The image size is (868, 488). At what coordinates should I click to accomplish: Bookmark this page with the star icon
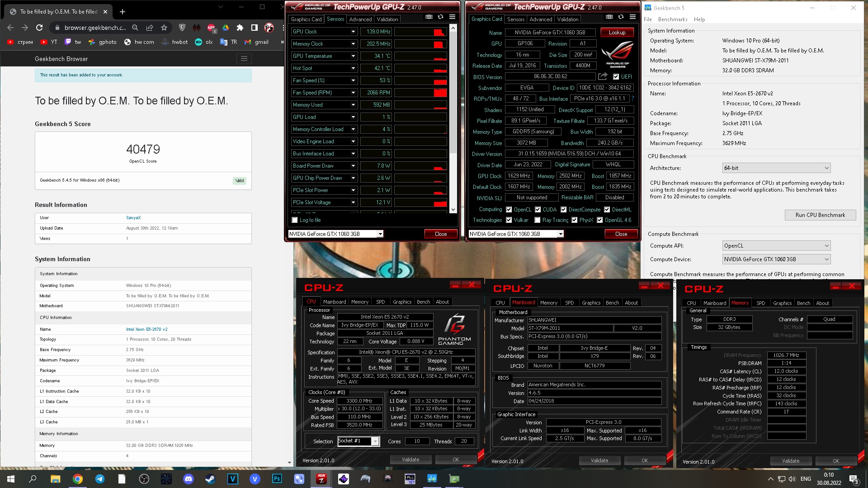point(164,28)
